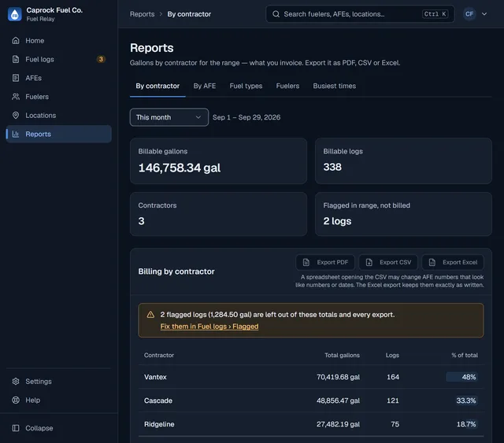This screenshot has height=443, width=504.
Task: Click the By contractor breadcrumb
Action: 189,14
